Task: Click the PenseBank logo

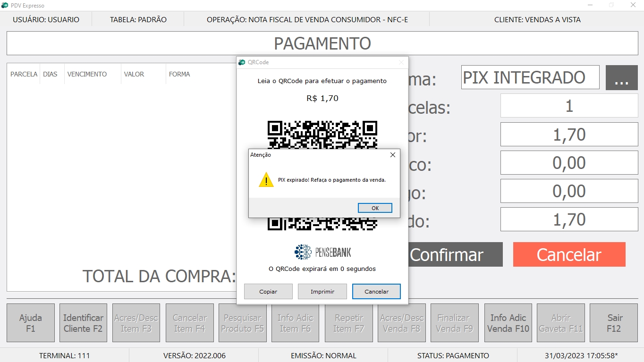Action: (x=323, y=252)
